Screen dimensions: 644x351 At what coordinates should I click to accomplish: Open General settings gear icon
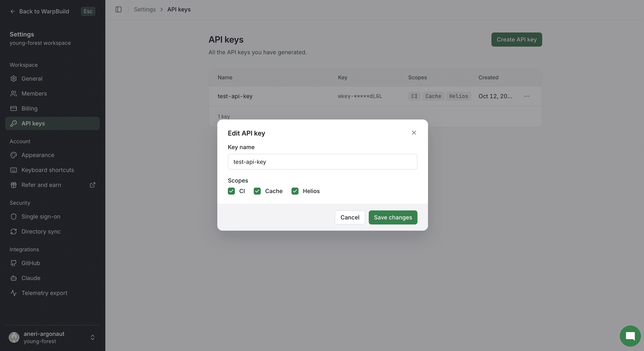(14, 79)
